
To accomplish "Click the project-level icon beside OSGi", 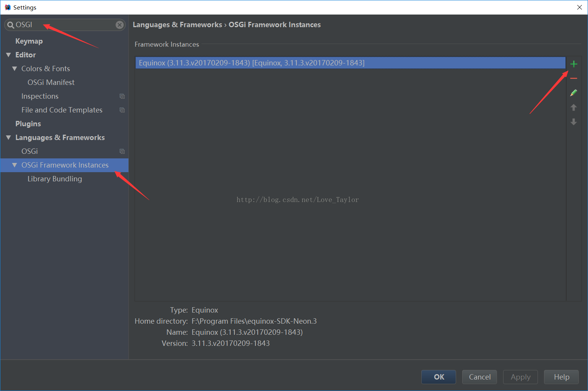I will (122, 152).
